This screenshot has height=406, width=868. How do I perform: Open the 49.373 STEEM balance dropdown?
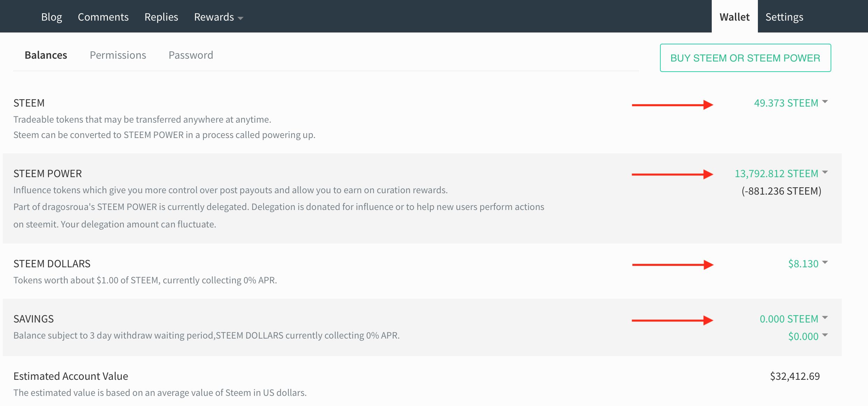[x=791, y=103]
